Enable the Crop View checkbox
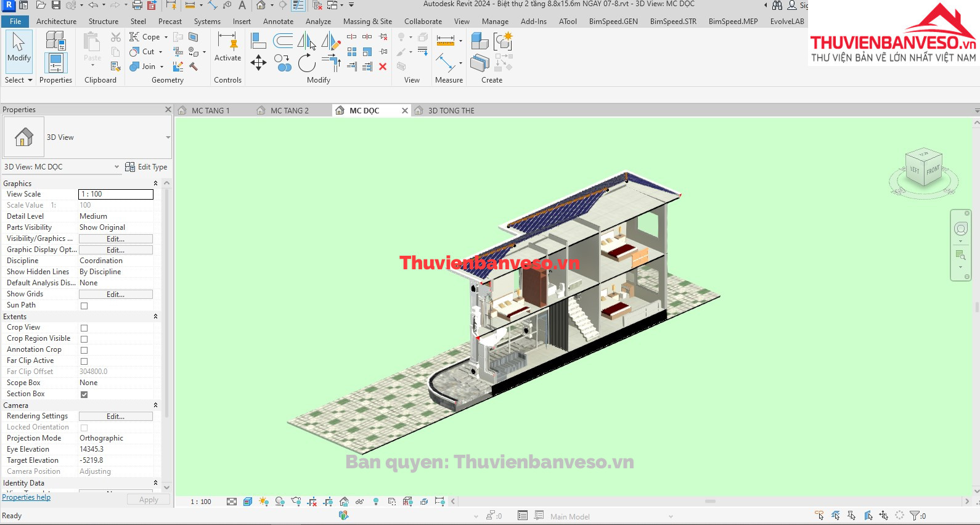This screenshot has height=525, width=980. [84, 328]
